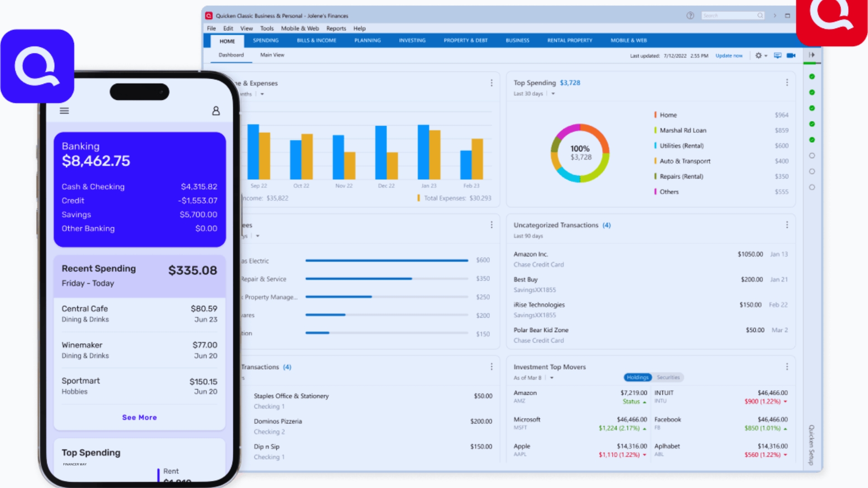Select the RENTAL PROPERTY tab

point(570,41)
